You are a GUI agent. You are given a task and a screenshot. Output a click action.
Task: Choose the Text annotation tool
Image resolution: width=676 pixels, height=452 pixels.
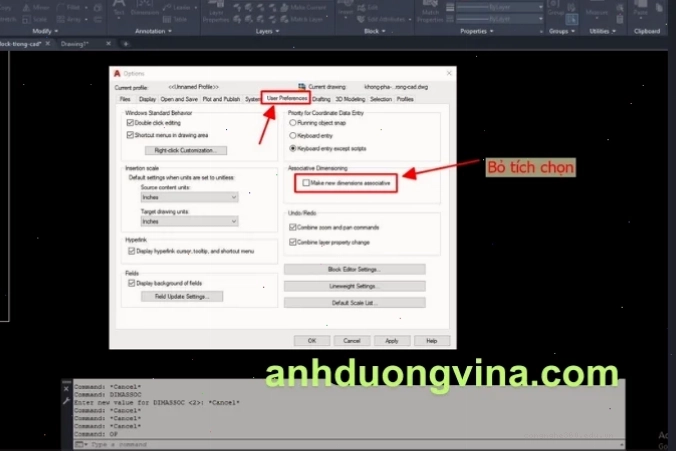119,9
